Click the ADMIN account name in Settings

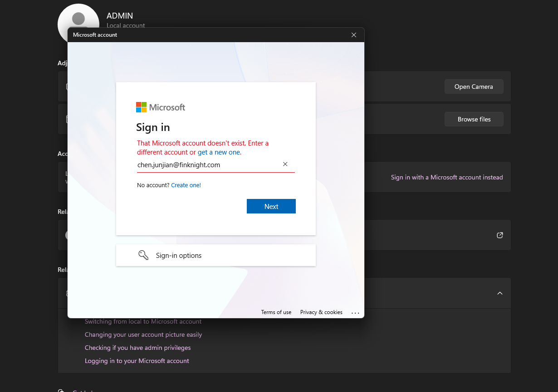click(x=120, y=16)
